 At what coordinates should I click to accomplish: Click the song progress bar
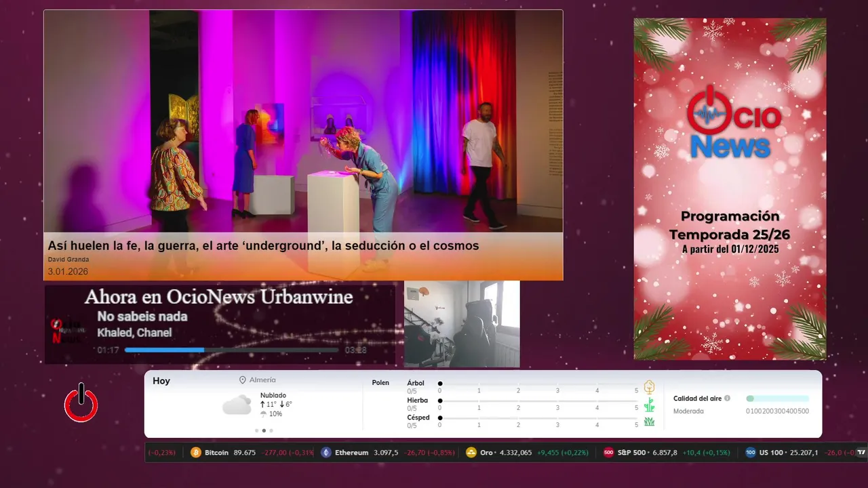tap(231, 350)
